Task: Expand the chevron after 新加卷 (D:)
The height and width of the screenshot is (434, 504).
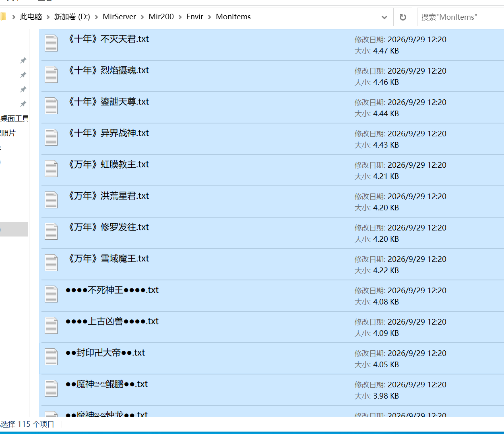Action: tap(97, 17)
